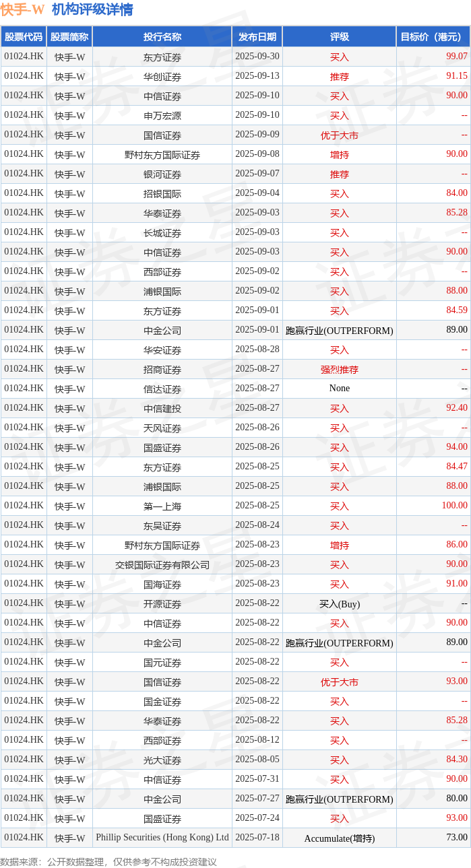
Task: Click target price 99.07
Action: [x=457, y=57]
